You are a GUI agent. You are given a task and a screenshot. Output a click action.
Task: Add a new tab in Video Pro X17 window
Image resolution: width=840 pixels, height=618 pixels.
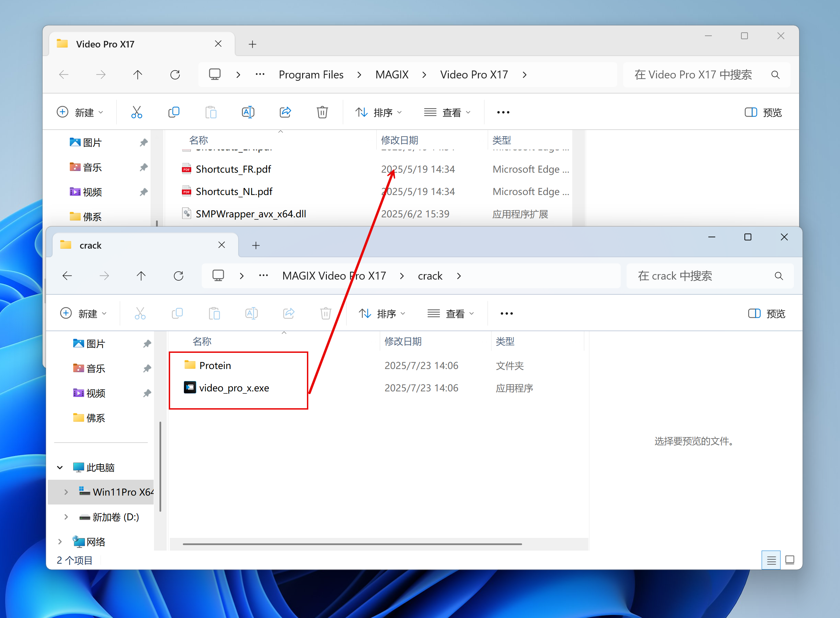click(252, 44)
